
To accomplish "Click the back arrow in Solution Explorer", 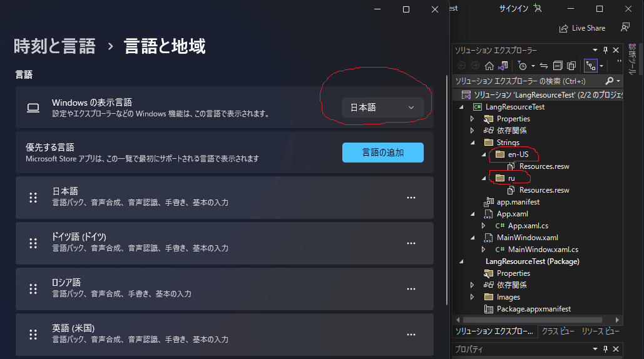I will coord(462,66).
